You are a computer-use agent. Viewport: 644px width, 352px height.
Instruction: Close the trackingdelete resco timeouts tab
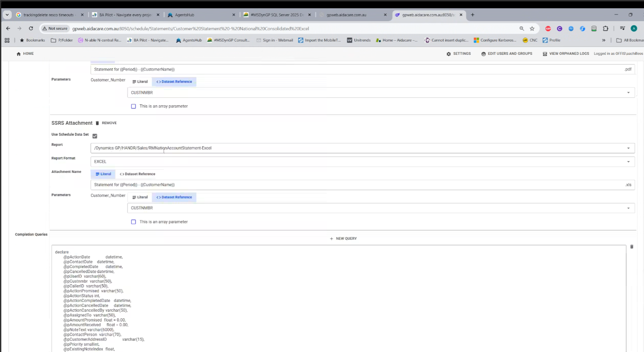point(82,15)
